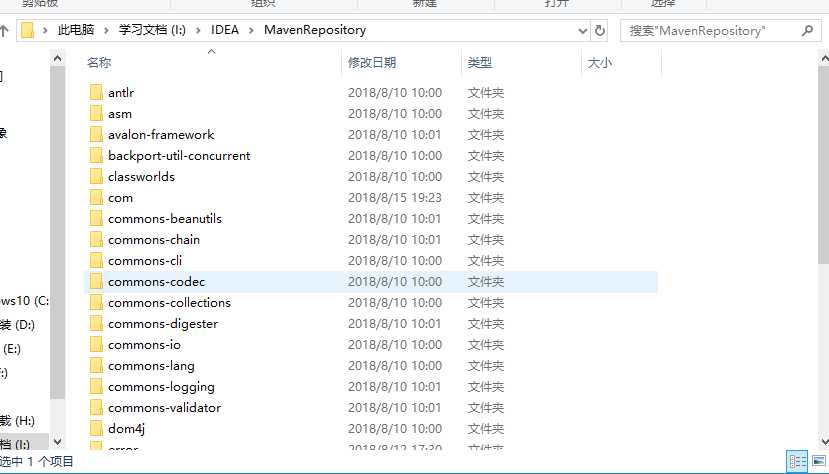Click the commons-collections folder icon
This screenshot has height=474, width=829.
click(96, 303)
